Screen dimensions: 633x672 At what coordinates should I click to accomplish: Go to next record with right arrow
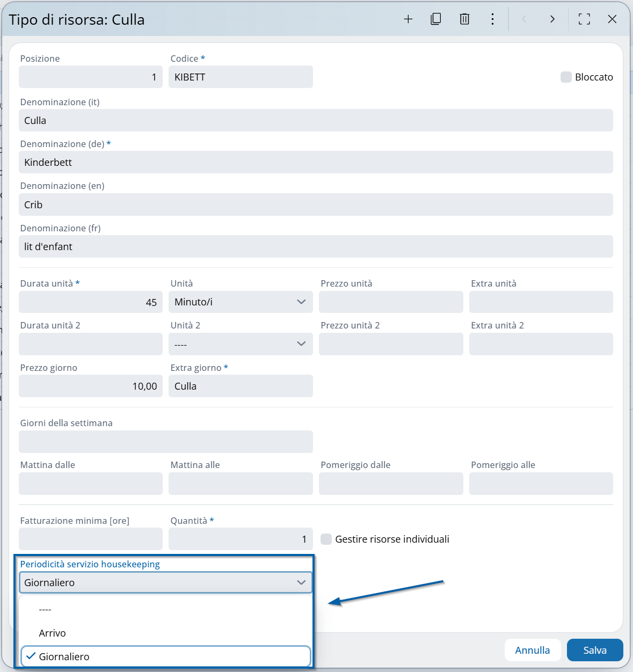(552, 19)
